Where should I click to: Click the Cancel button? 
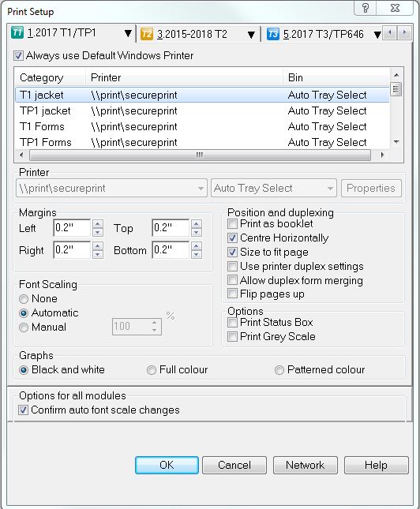(234, 465)
